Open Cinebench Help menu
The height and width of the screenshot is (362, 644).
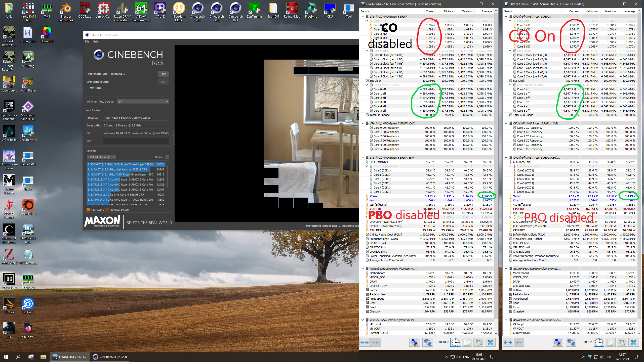[96, 41]
